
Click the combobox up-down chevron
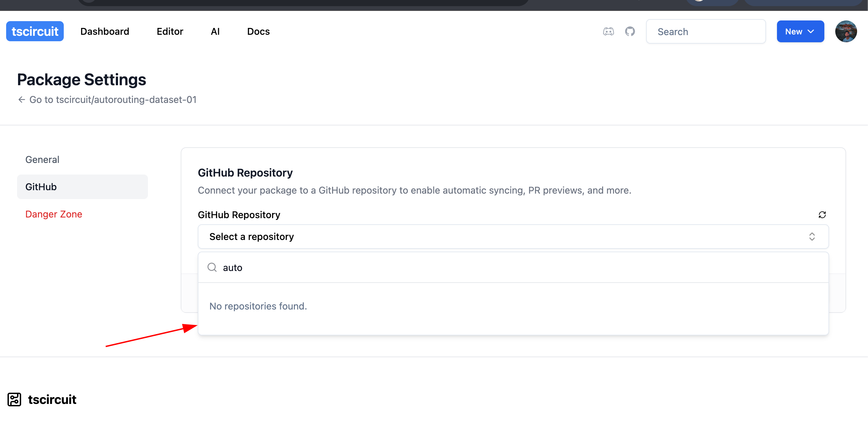click(x=812, y=237)
